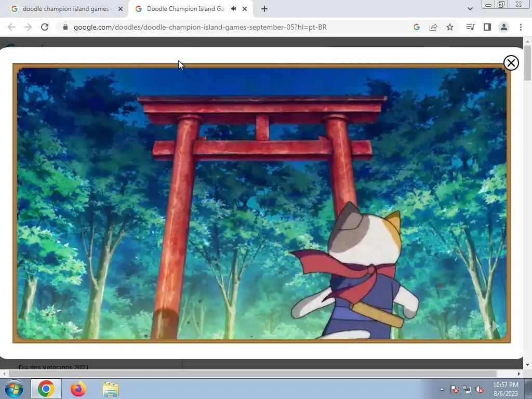Open Windows Explorer from the taskbar
The height and width of the screenshot is (399, 532).
tap(111, 390)
